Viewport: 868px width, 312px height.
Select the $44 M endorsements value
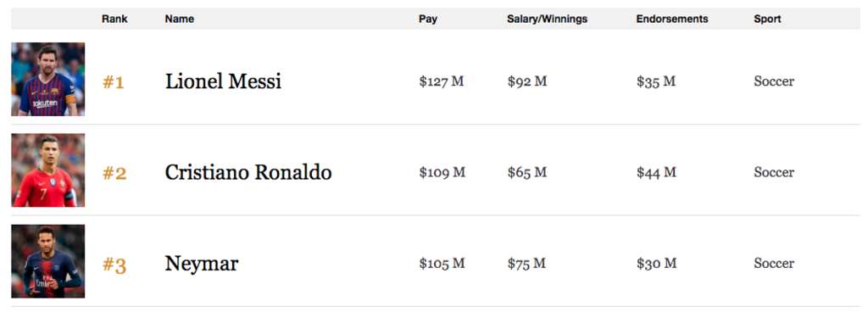(x=657, y=172)
